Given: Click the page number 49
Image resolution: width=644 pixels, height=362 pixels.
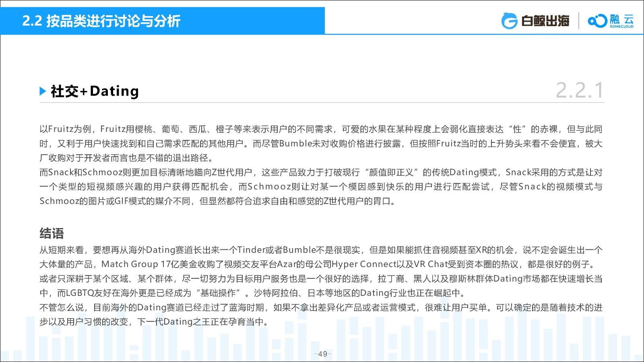Looking at the screenshot, I should pyautogui.click(x=322, y=354).
